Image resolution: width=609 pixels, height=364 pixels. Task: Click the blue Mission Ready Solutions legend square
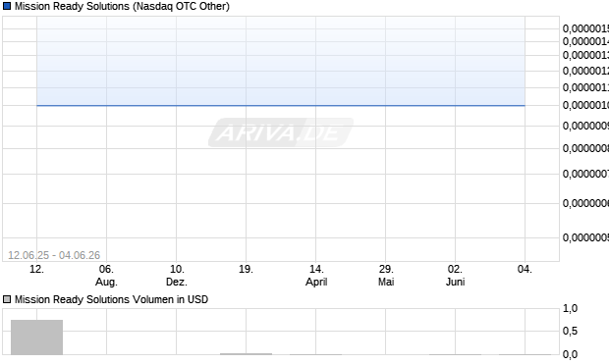[x=7, y=6]
